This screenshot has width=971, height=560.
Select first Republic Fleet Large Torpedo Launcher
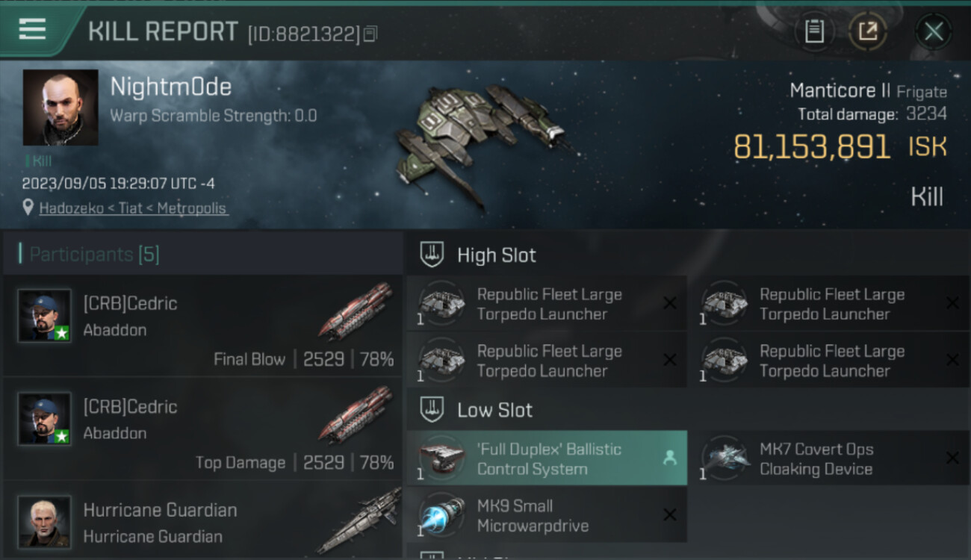tap(547, 304)
